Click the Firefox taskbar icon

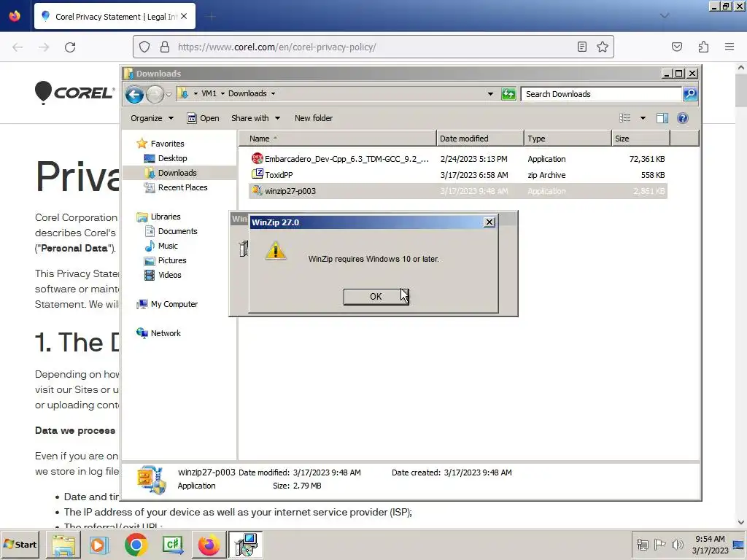click(209, 545)
